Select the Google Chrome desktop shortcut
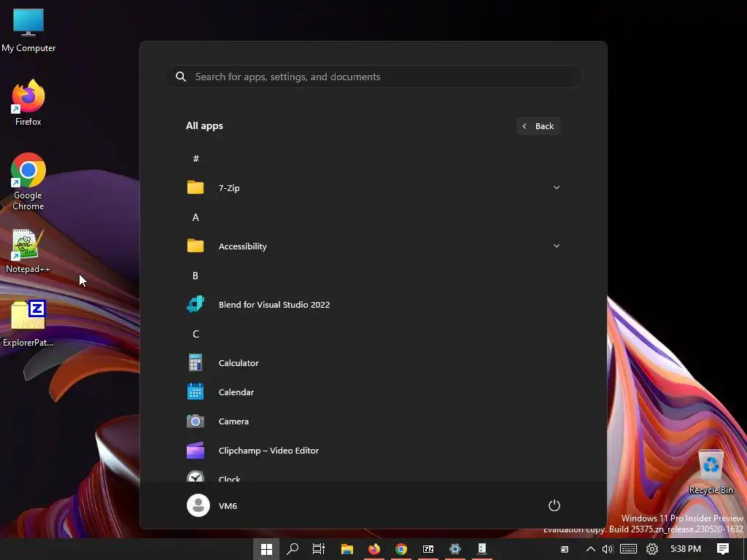The height and width of the screenshot is (560, 747). (28, 182)
